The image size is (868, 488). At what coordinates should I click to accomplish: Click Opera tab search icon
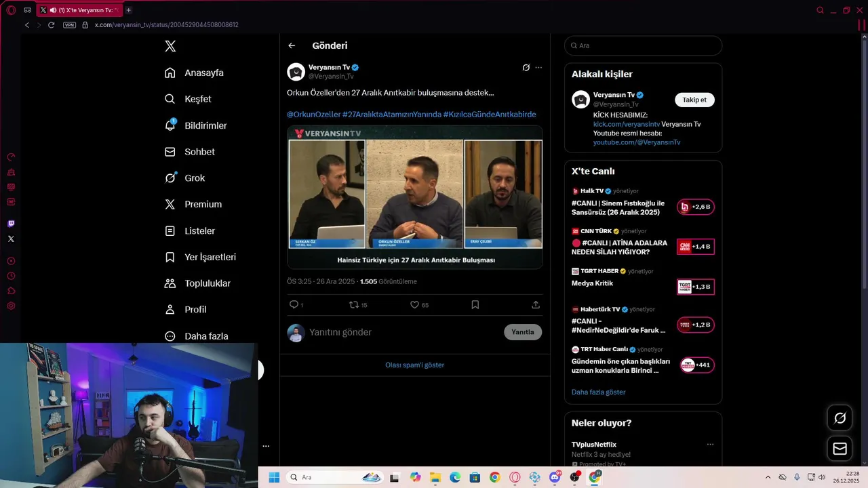(x=820, y=10)
